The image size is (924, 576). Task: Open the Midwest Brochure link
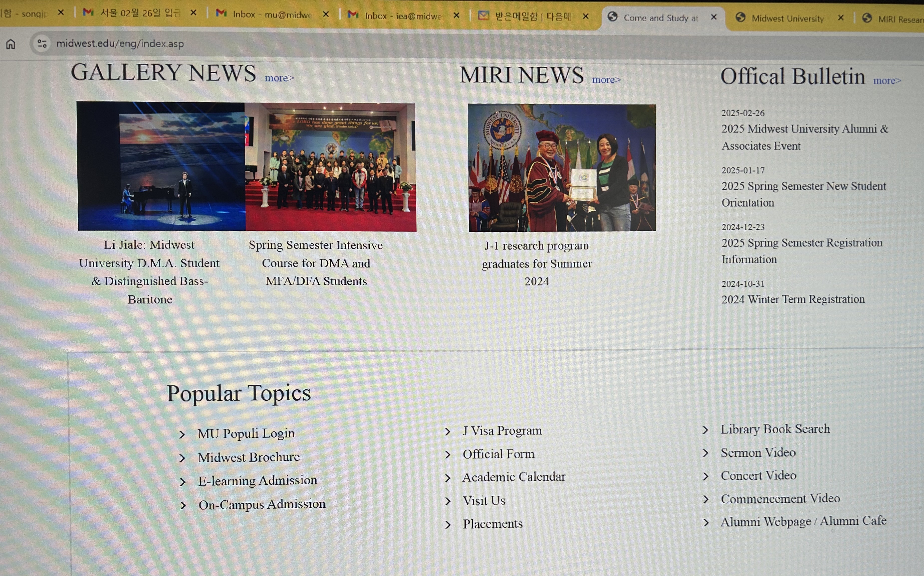tap(249, 457)
